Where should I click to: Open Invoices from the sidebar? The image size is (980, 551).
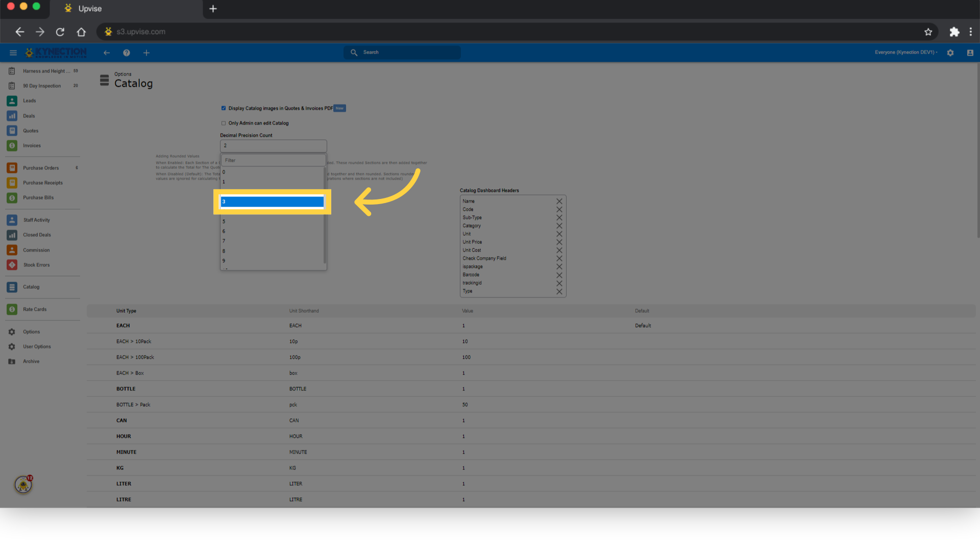point(32,145)
